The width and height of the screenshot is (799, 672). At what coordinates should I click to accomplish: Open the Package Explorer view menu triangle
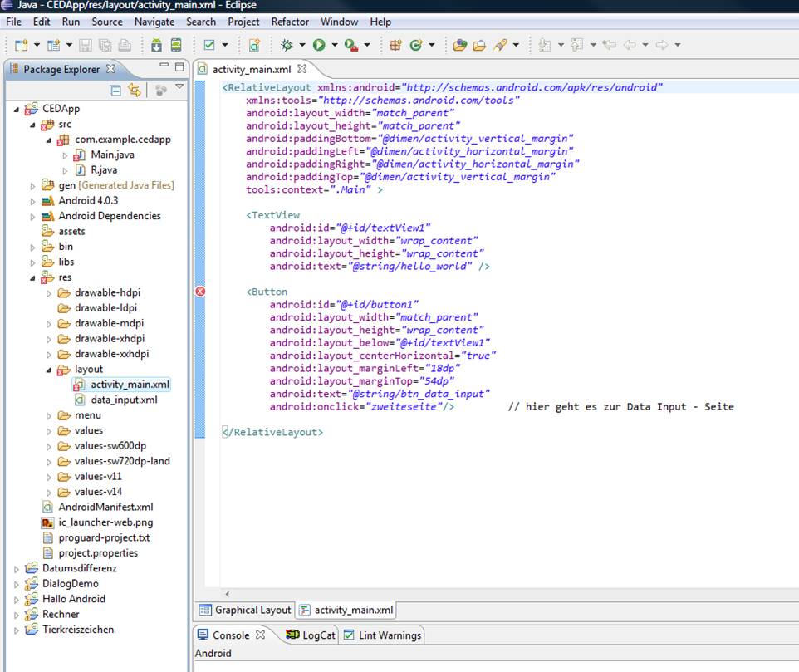(179, 87)
